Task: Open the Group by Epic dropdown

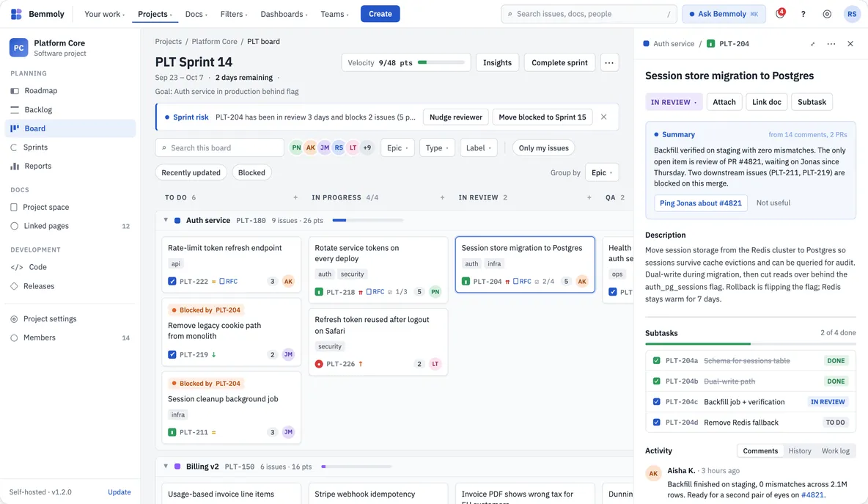Action: (602, 172)
